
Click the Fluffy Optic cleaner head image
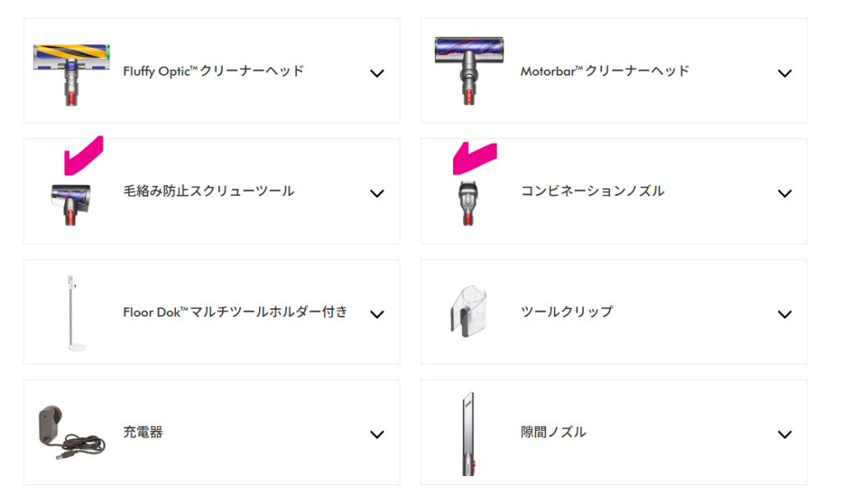[72, 72]
